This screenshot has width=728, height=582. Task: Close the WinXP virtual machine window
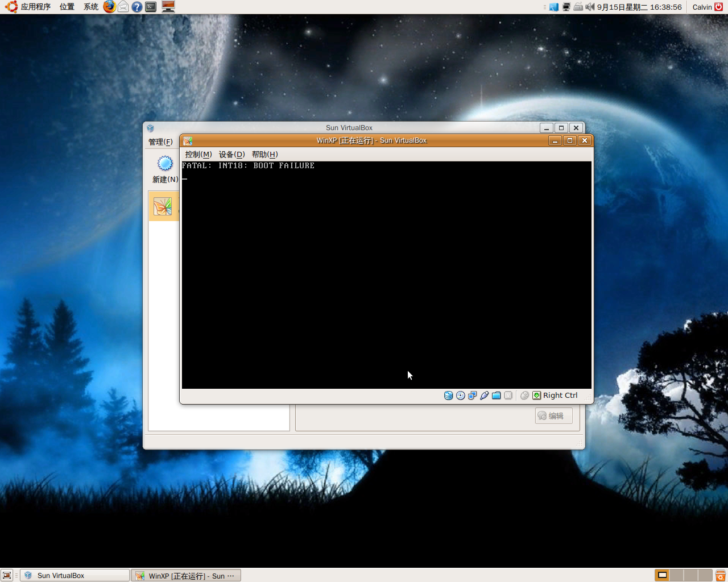tap(585, 141)
